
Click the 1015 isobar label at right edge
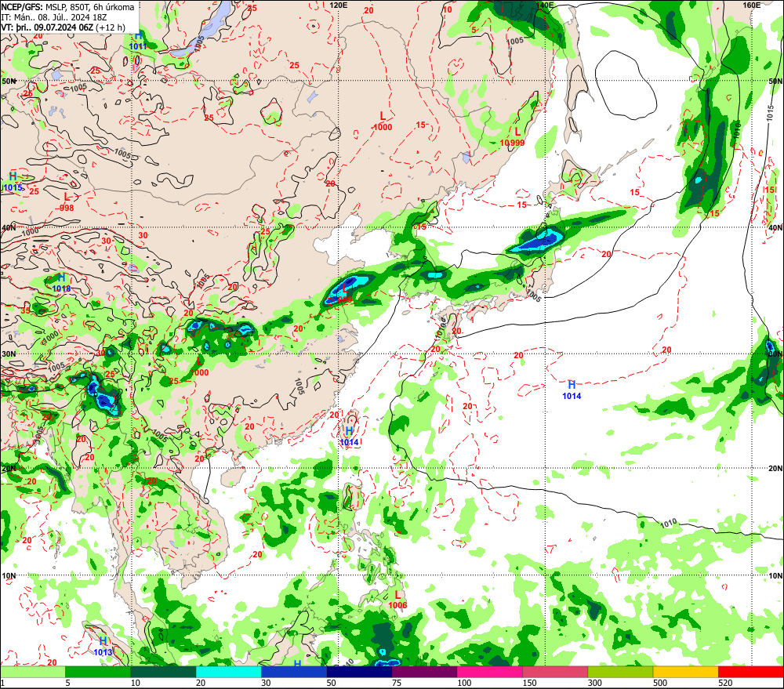[x=771, y=113]
